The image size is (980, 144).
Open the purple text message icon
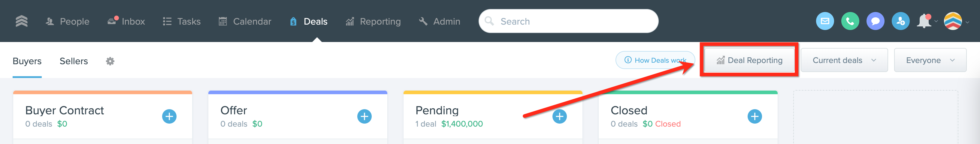[x=875, y=21]
